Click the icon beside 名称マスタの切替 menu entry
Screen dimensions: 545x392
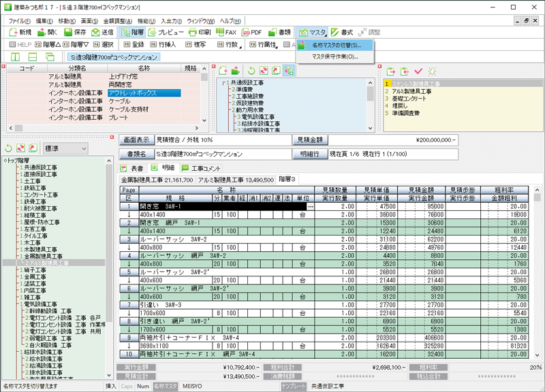(x=302, y=45)
